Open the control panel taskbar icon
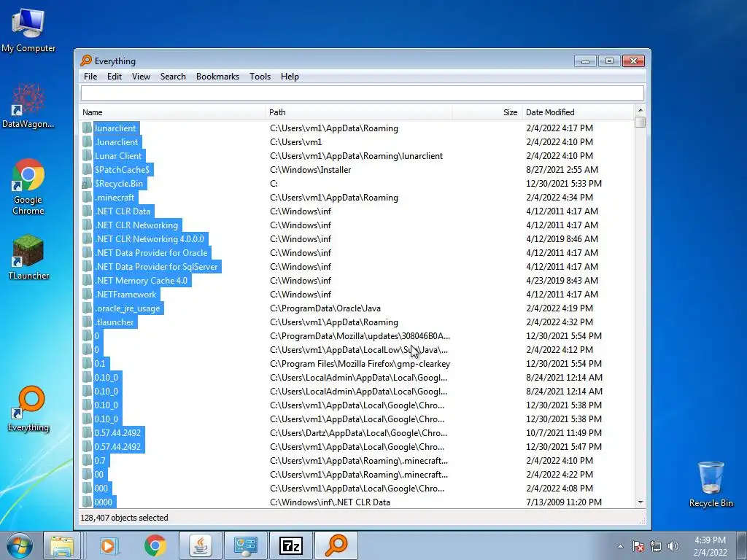Viewport: 747px width, 560px height. click(x=245, y=545)
